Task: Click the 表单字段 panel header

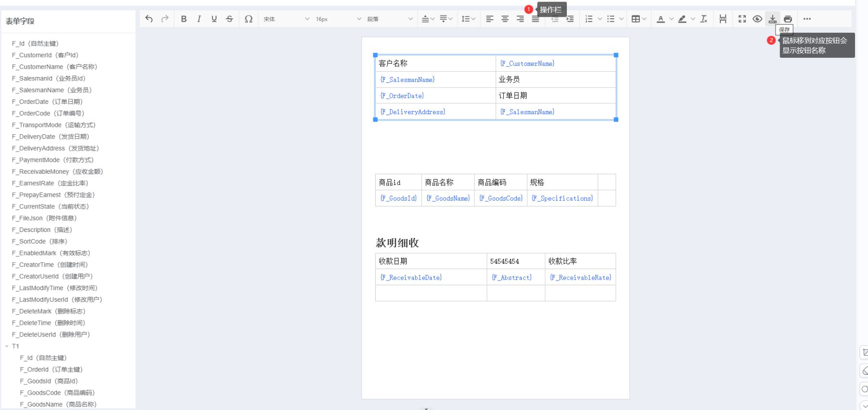Action: pos(20,21)
